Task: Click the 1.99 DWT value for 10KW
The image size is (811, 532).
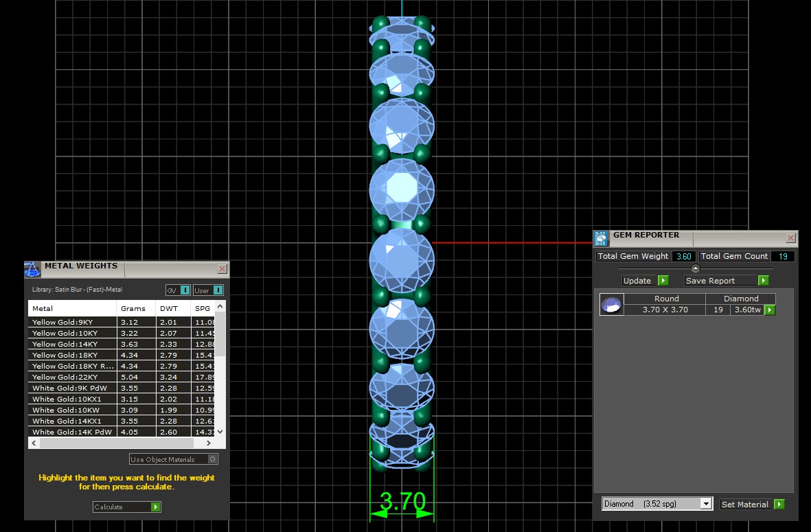Action: pyautogui.click(x=169, y=410)
